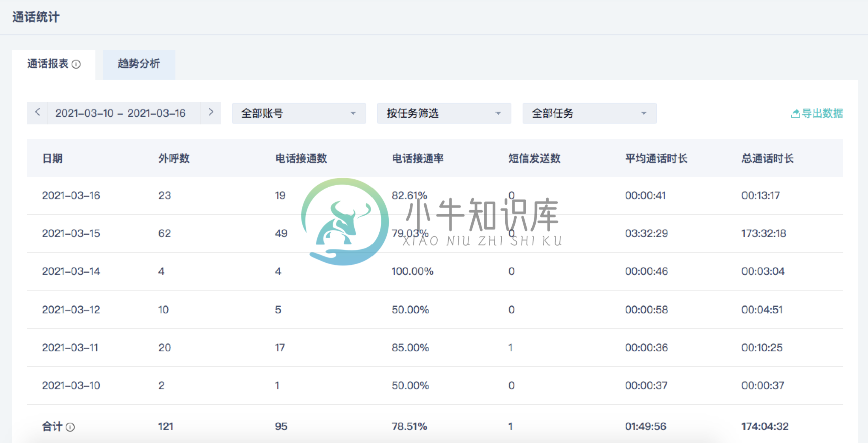
Task: Click info icon next to 合计
Action: [x=70, y=427]
